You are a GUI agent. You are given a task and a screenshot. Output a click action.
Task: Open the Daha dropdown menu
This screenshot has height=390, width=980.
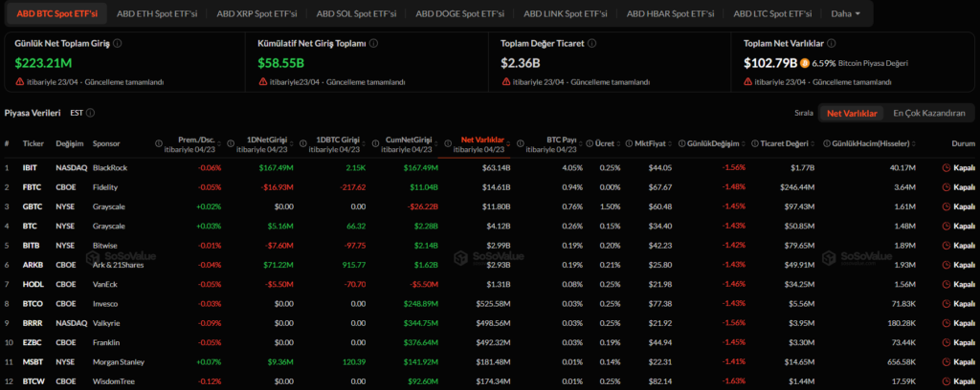pos(845,14)
